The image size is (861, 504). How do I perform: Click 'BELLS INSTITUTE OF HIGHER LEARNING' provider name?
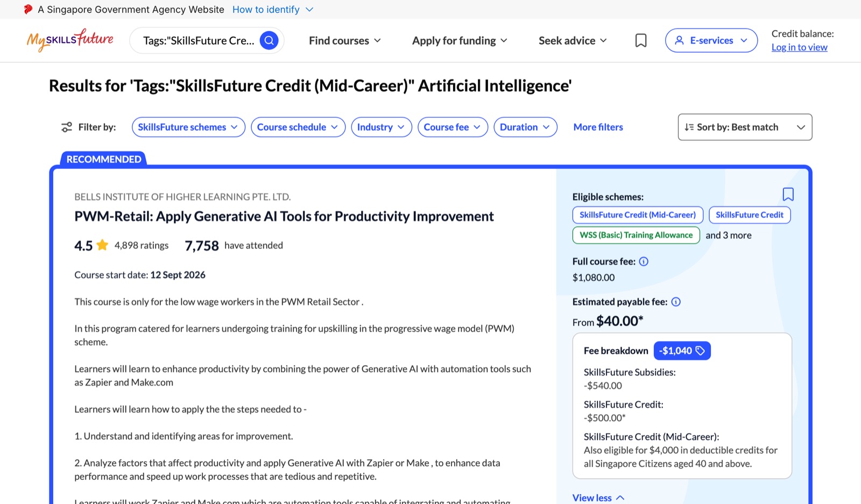(182, 197)
